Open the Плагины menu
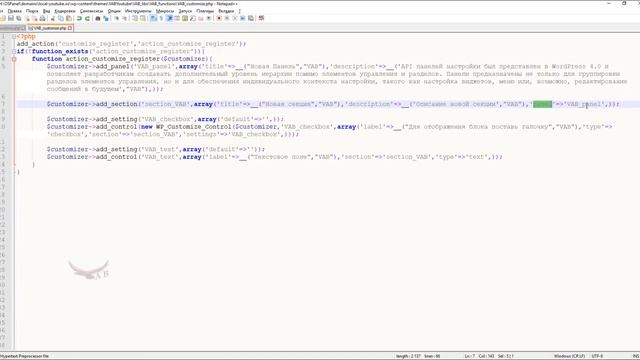 point(205,11)
